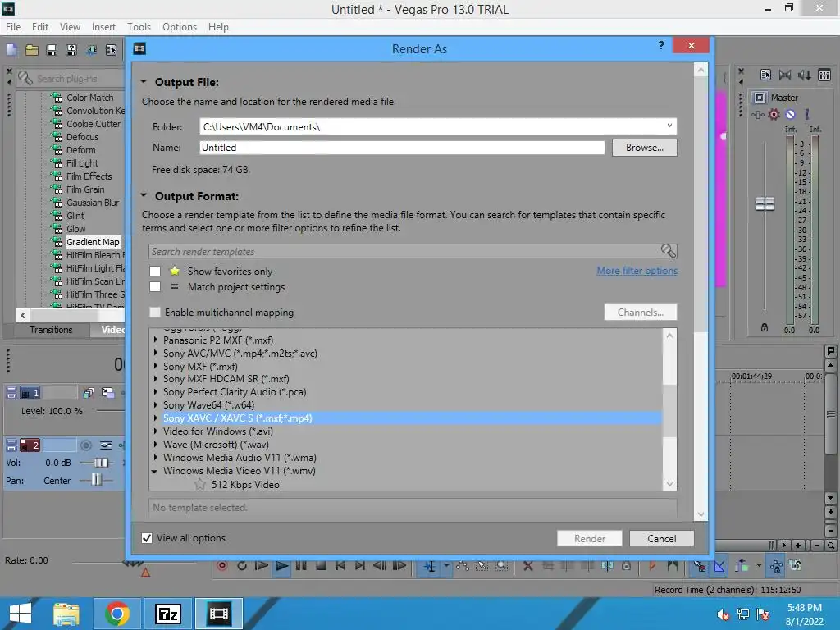The image size is (840, 630).
Task: Click the Open folder icon in main toolbar
Action: 32,50
